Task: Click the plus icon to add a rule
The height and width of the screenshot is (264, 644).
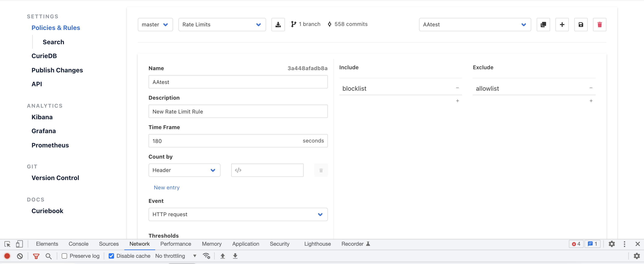Action: pyautogui.click(x=562, y=25)
